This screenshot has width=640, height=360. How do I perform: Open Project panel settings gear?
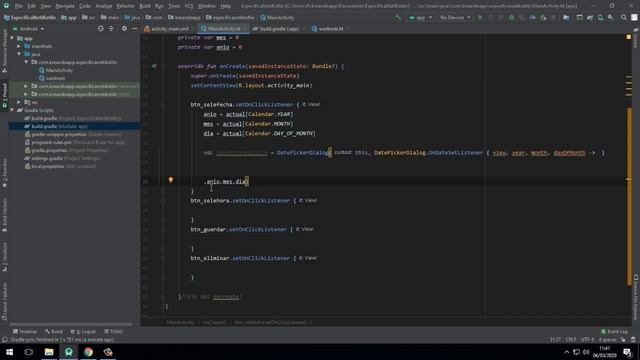[124, 29]
